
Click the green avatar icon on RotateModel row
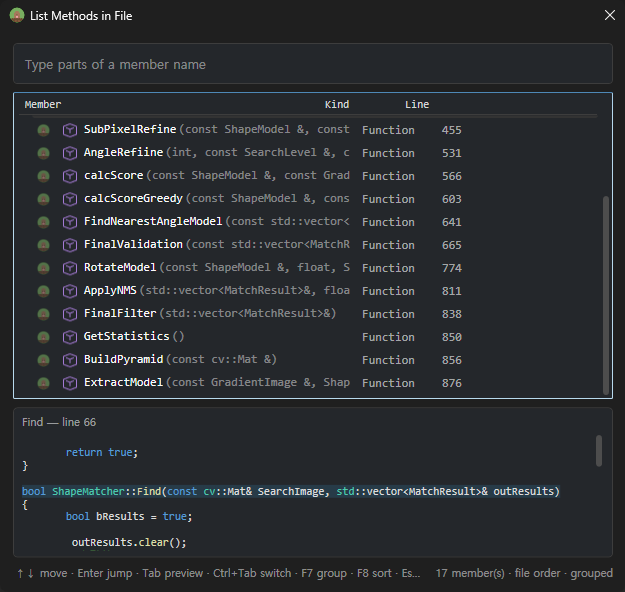pyautogui.click(x=43, y=268)
